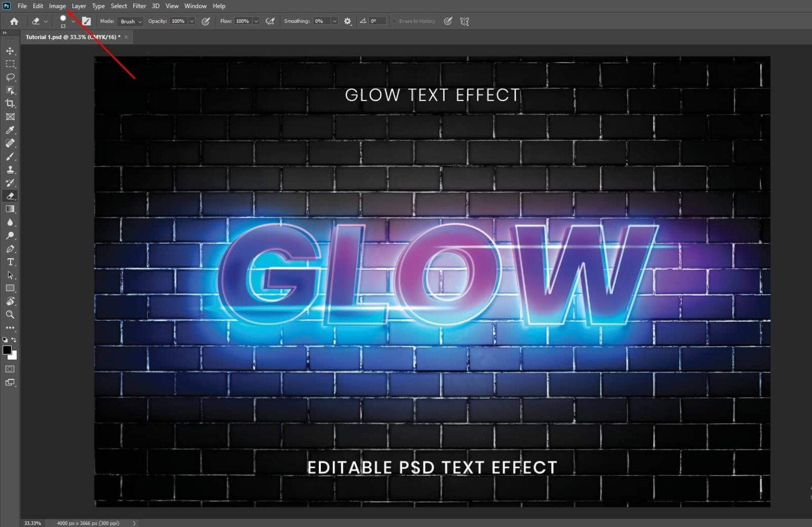
Task: Reset default foreground and background colors
Action: [5, 340]
